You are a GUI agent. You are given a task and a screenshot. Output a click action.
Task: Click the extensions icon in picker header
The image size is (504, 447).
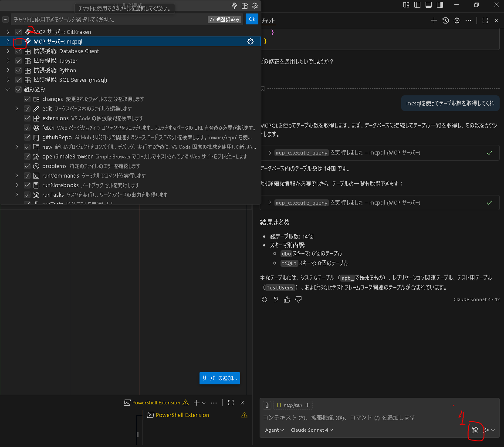[x=245, y=6]
